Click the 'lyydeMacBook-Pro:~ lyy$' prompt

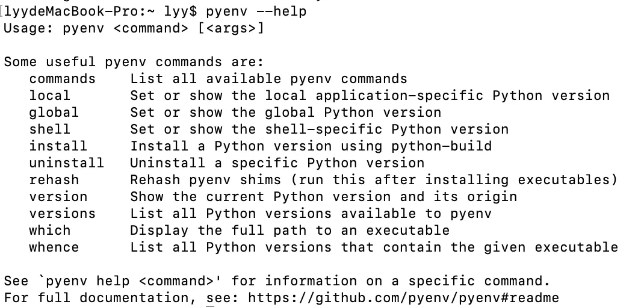pyautogui.click(x=101, y=11)
